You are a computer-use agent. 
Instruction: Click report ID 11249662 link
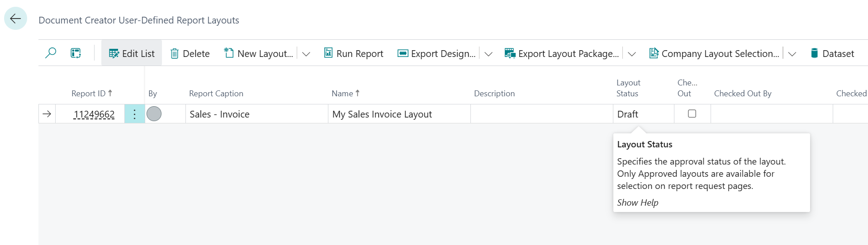point(94,114)
